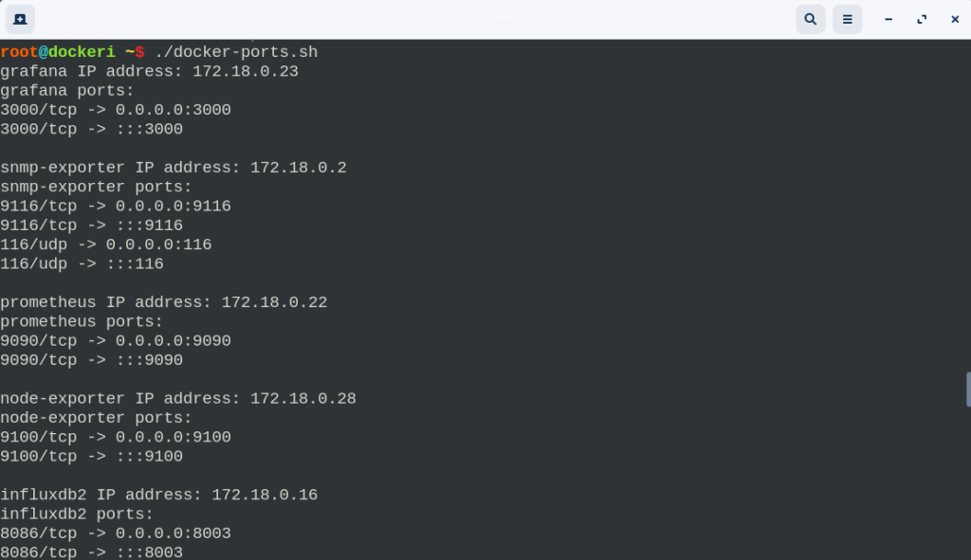Toggle the maximize/restore window icon

922,19
